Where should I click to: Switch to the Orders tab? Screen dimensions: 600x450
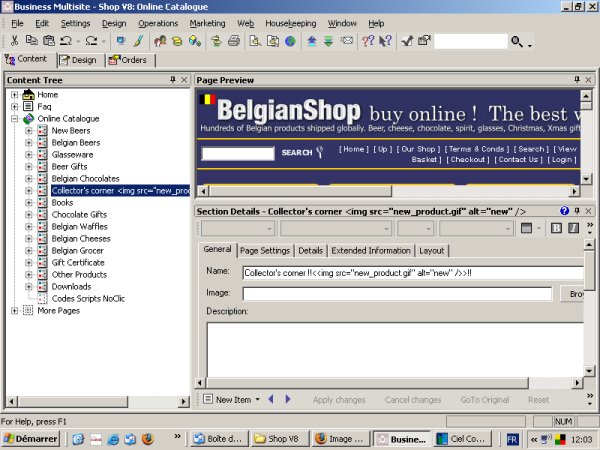127,60
